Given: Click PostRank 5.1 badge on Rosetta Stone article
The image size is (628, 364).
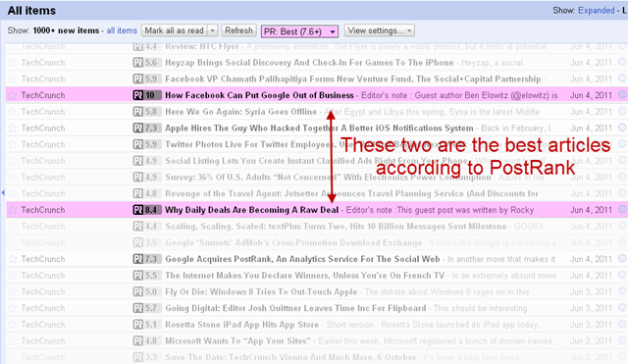Looking at the screenshot, I should (x=147, y=325).
